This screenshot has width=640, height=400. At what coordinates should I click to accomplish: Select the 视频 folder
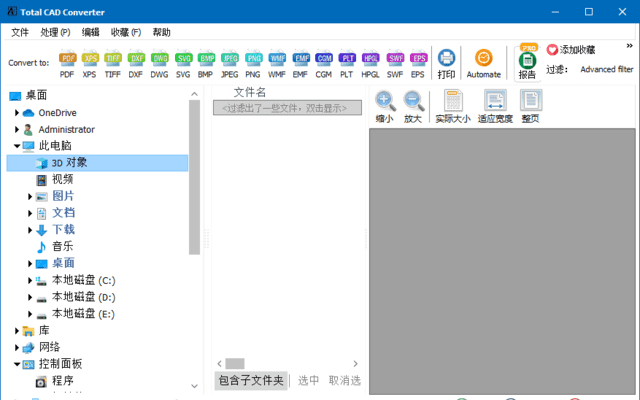62,180
